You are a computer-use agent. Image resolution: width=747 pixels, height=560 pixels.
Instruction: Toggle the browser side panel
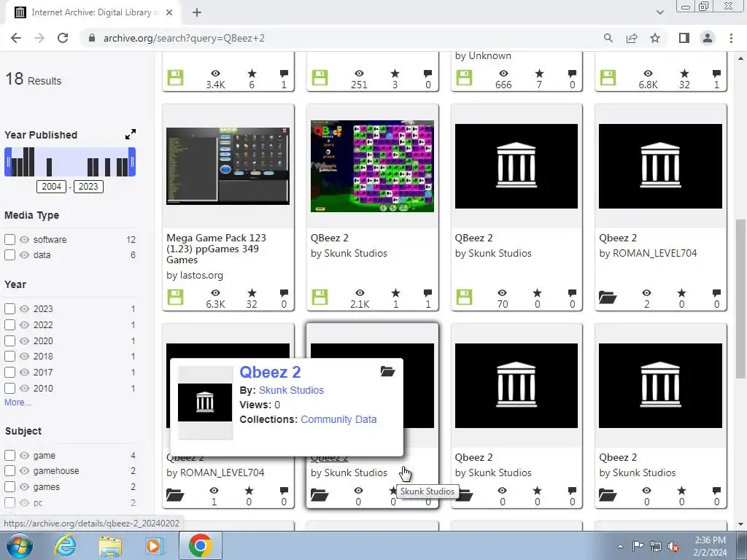[x=684, y=38]
